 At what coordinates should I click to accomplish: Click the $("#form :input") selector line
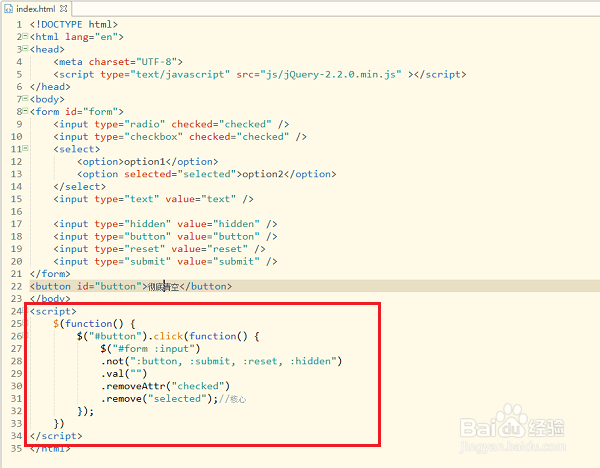[x=150, y=349]
